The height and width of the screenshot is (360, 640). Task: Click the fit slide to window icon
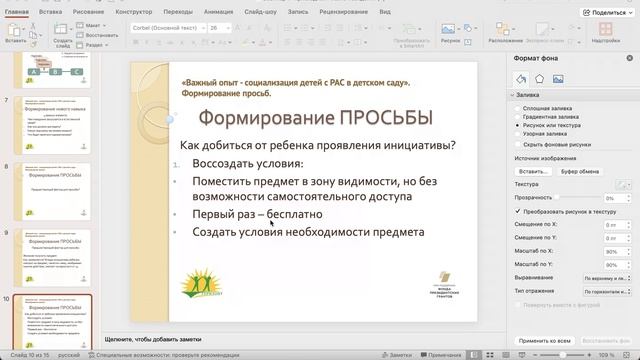click(x=627, y=355)
